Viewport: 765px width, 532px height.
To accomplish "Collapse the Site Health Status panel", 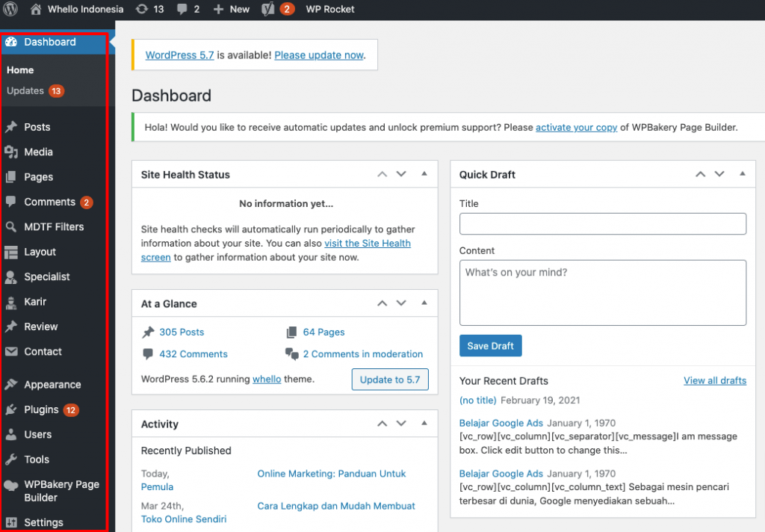I will coord(424,174).
